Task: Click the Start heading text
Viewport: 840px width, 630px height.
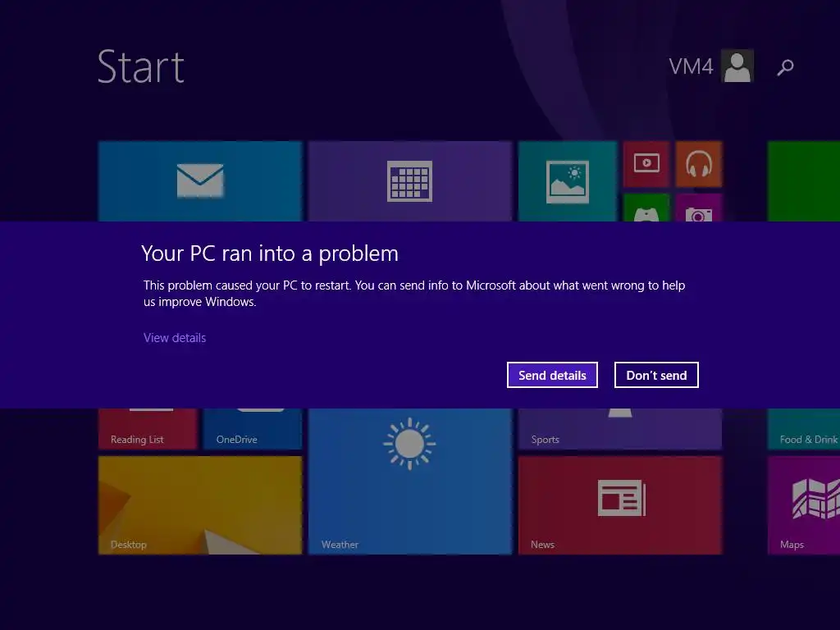Action: pos(141,67)
